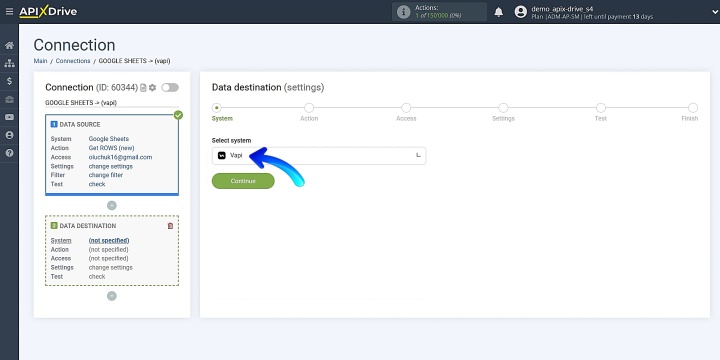Screen dimensions: 720x360
Task: Click change settings in data source
Action: [x=111, y=166]
